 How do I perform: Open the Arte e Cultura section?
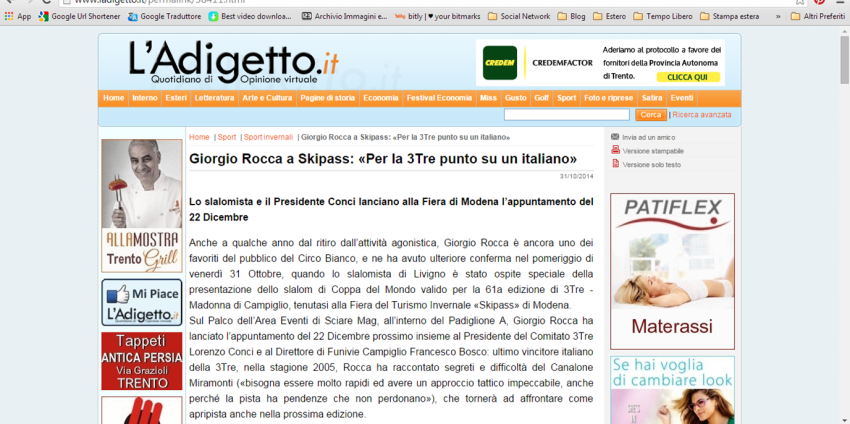[x=267, y=98]
